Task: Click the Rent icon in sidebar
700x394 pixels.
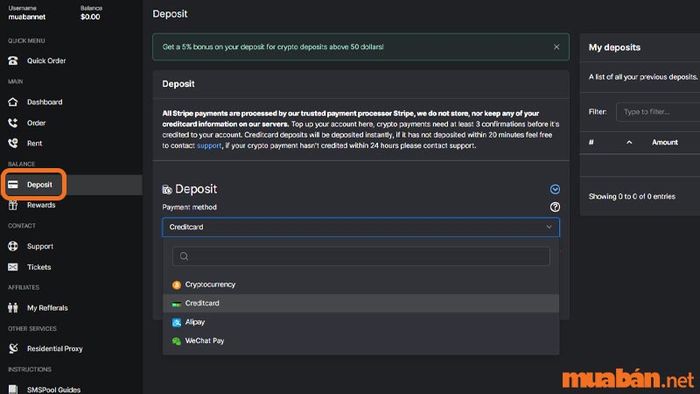Action: pyautogui.click(x=13, y=143)
